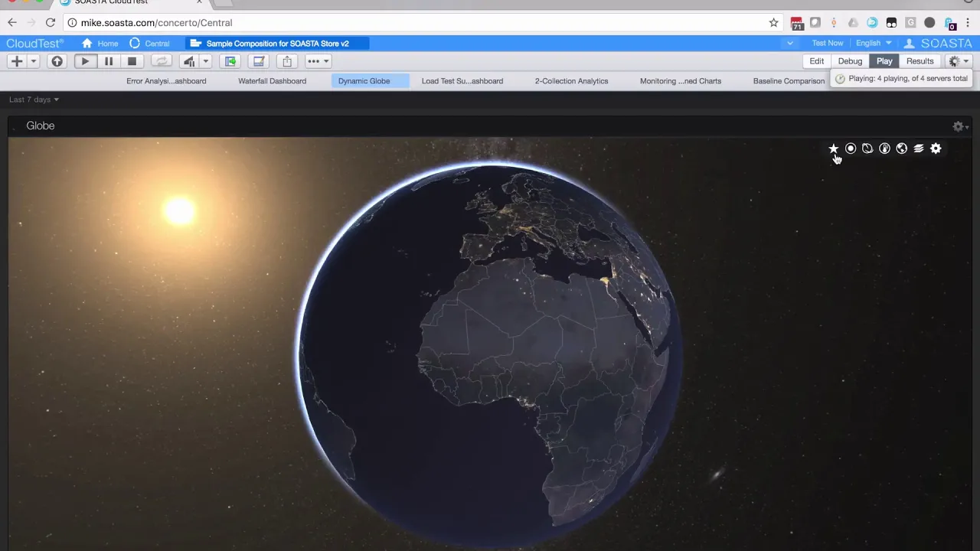Switch to the Debug mode
Screen dimensions: 980x551
click(x=850, y=61)
